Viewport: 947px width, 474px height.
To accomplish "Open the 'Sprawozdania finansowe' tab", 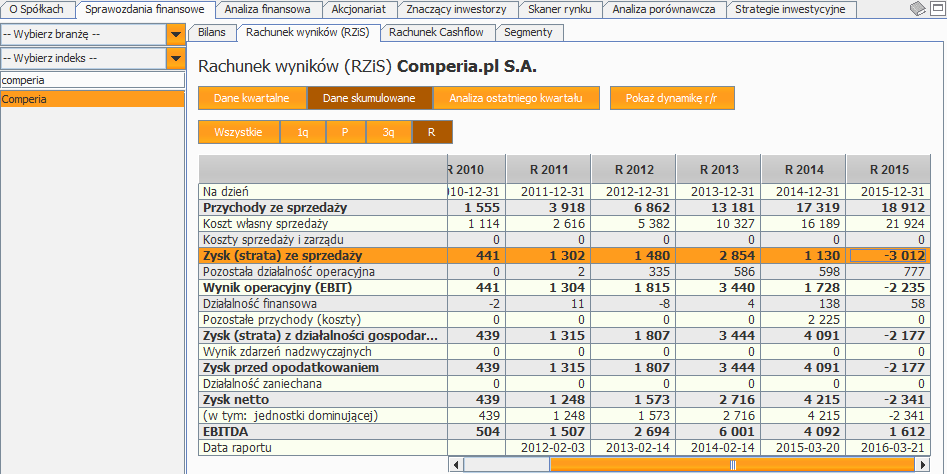I will [x=146, y=9].
